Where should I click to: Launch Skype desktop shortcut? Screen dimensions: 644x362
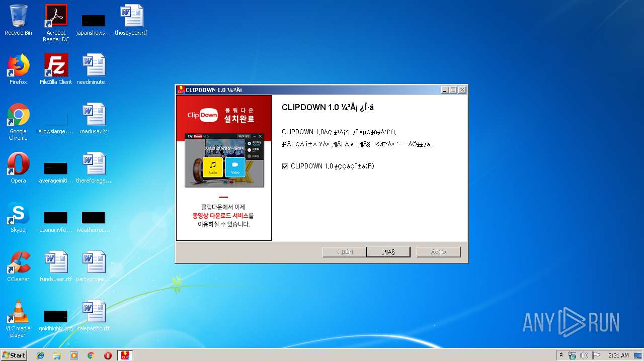point(18,217)
